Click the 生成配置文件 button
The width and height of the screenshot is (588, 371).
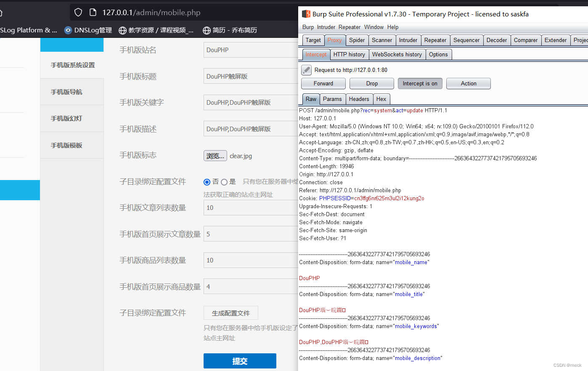click(x=230, y=313)
